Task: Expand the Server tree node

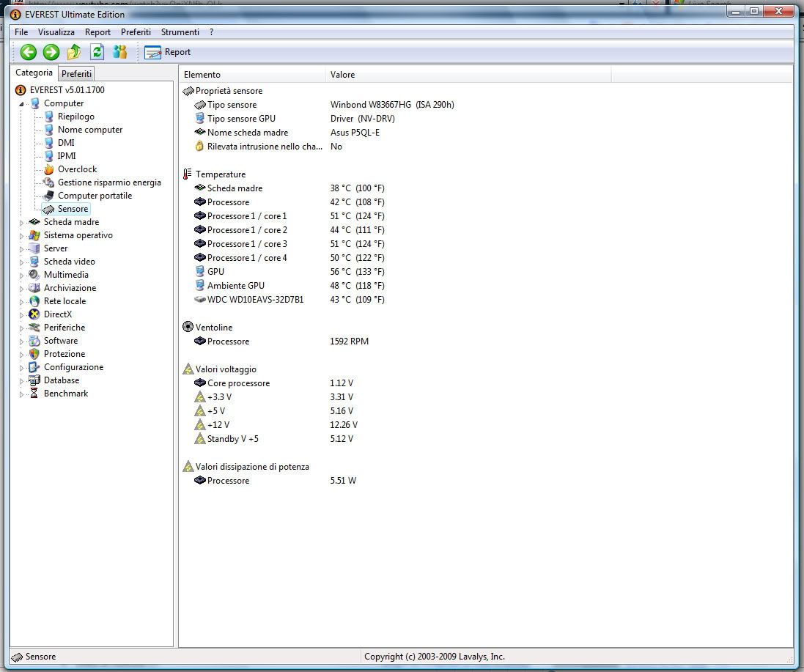Action: (x=21, y=249)
